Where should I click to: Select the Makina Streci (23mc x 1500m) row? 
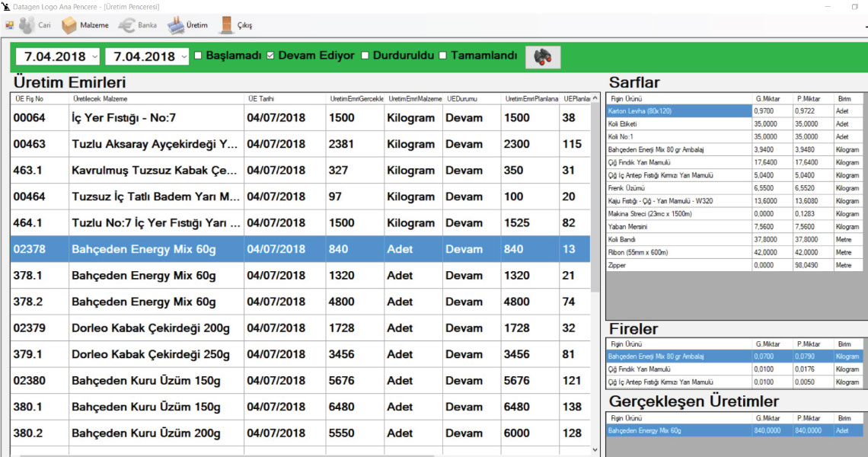tap(735, 214)
